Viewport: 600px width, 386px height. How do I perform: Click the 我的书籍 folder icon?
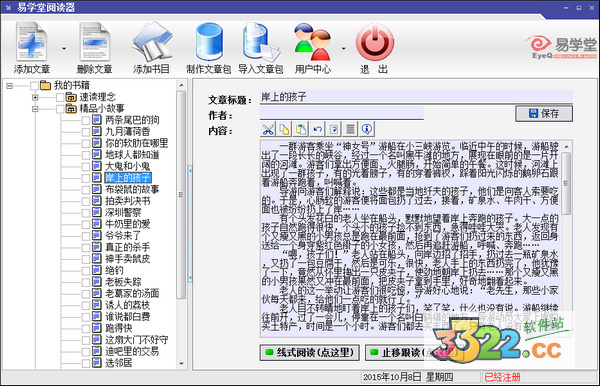pyautogui.click(x=45, y=85)
